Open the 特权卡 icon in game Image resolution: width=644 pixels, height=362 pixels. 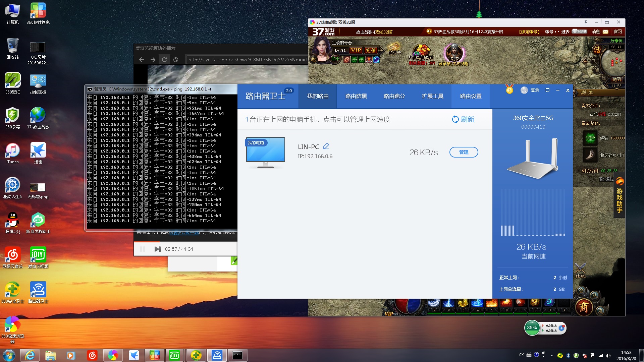[x=394, y=48]
